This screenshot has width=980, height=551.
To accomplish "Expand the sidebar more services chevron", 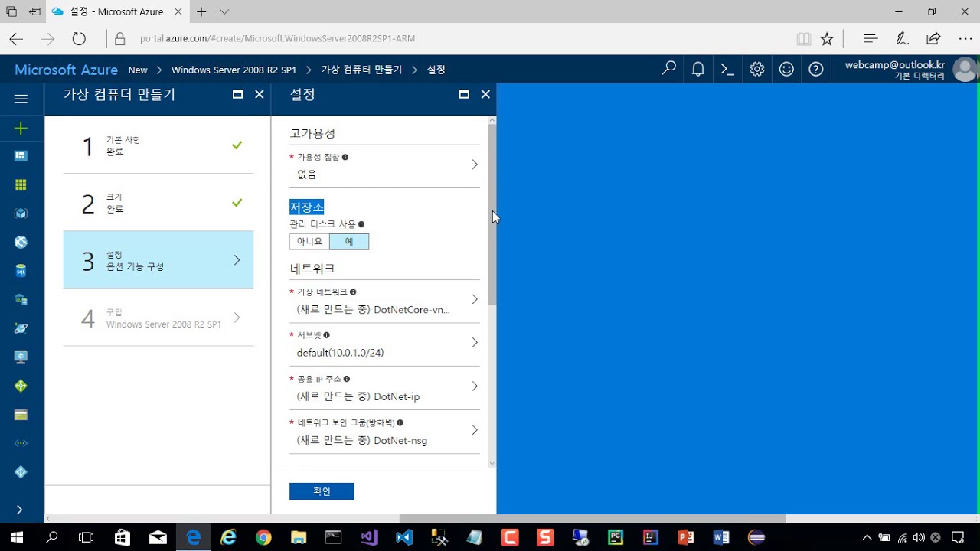I will [x=20, y=510].
